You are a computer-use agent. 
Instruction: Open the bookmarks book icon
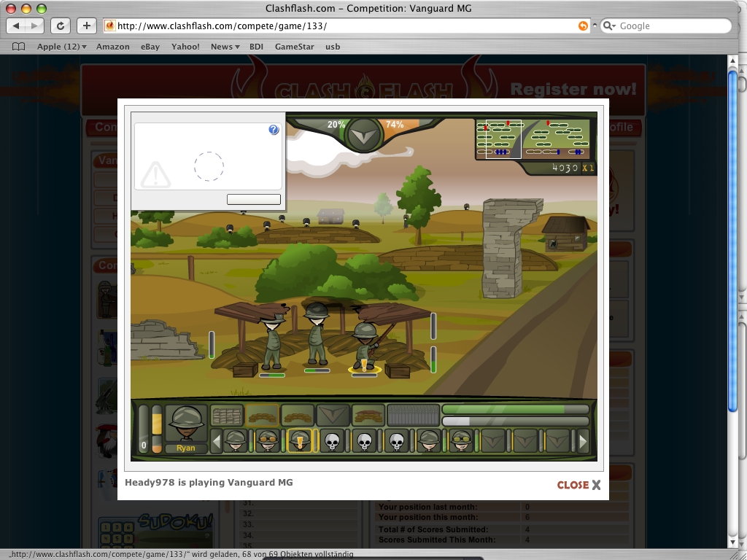click(x=18, y=47)
